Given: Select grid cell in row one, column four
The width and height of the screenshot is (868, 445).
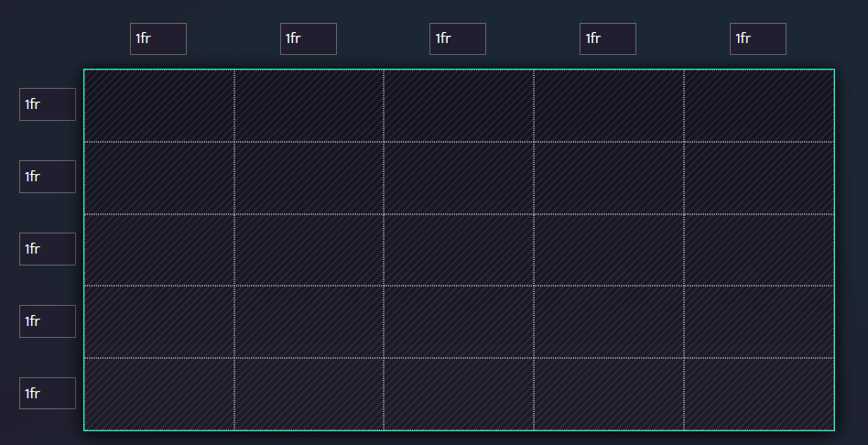Looking at the screenshot, I should pyautogui.click(x=609, y=105).
